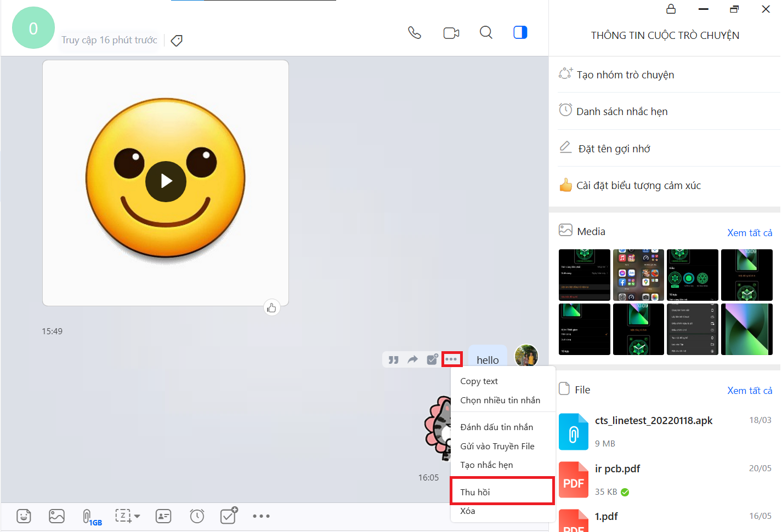The width and height of the screenshot is (782, 532).
Task: Play the smiley face video
Action: pyautogui.click(x=166, y=181)
